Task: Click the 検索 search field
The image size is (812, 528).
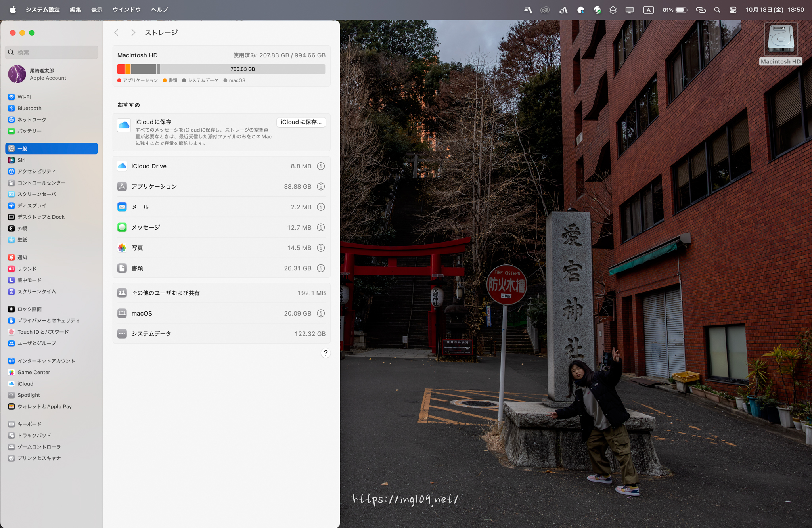Action: click(x=52, y=52)
